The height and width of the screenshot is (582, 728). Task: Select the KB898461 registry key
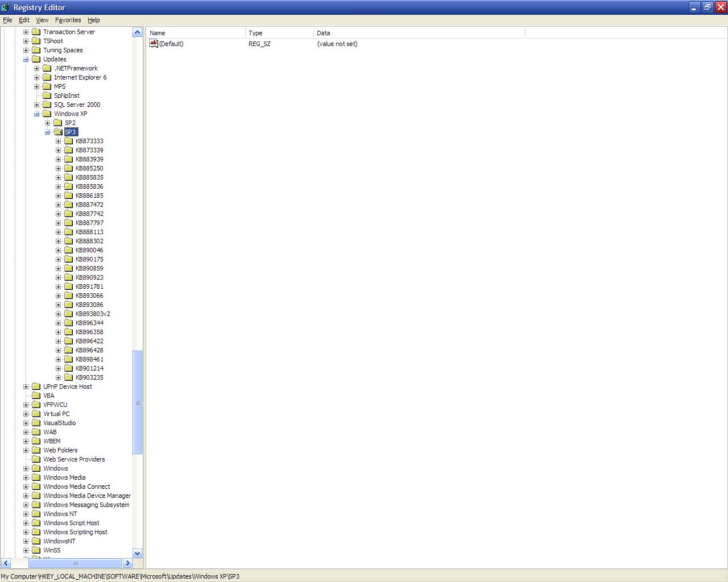(x=89, y=359)
